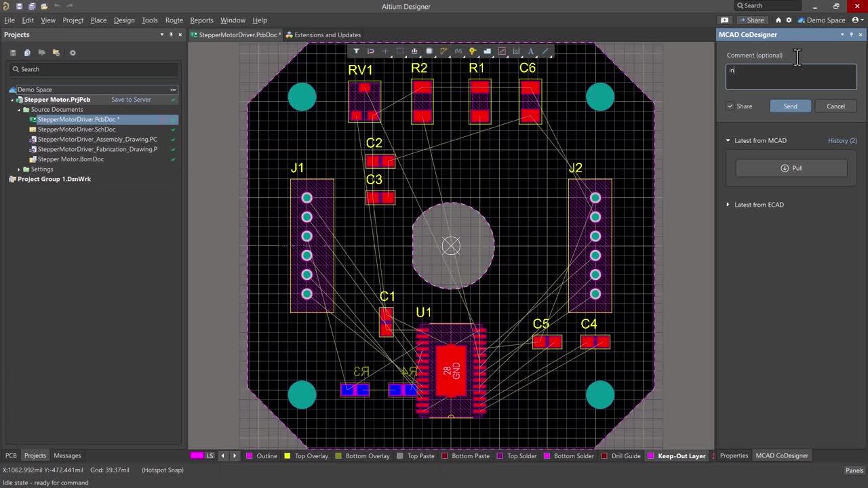868x488 pixels.
Task: Expand the Settings folder
Action: click(19, 169)
